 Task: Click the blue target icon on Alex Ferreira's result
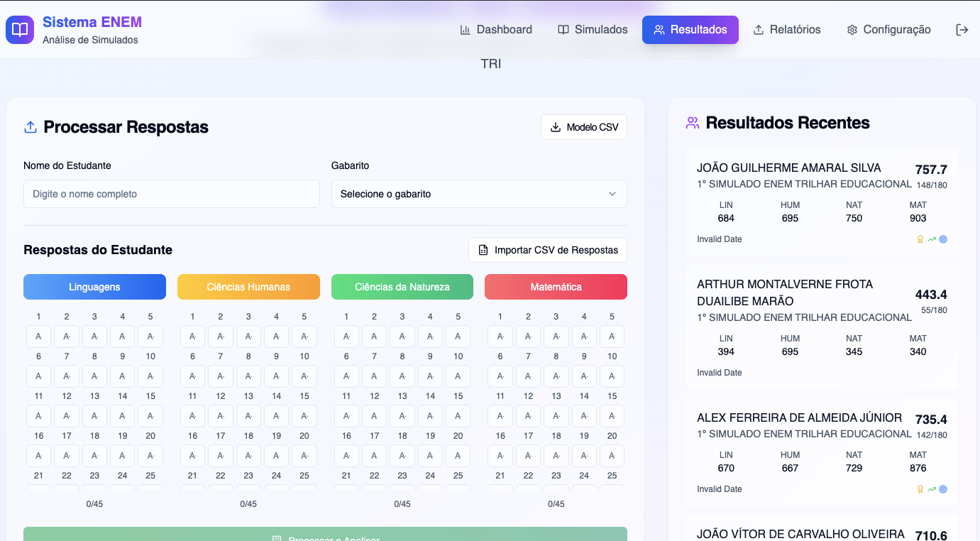943,489
